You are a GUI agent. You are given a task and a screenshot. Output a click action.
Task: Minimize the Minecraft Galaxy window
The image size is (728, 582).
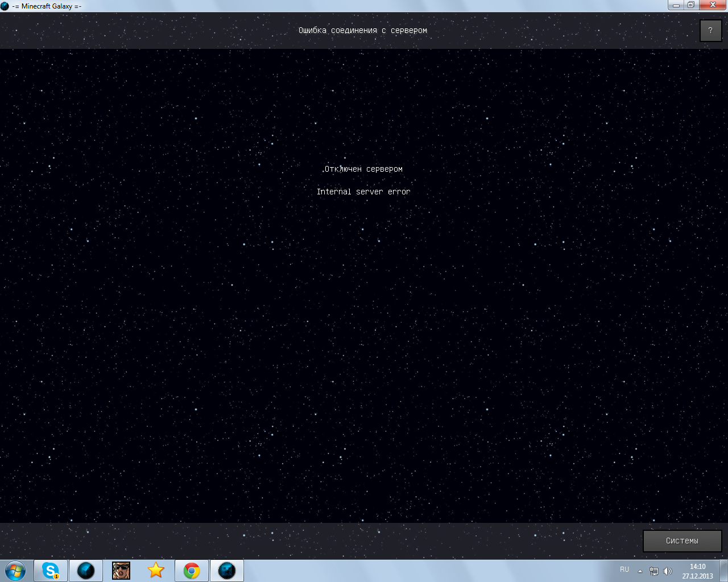(x=676, y=5)
